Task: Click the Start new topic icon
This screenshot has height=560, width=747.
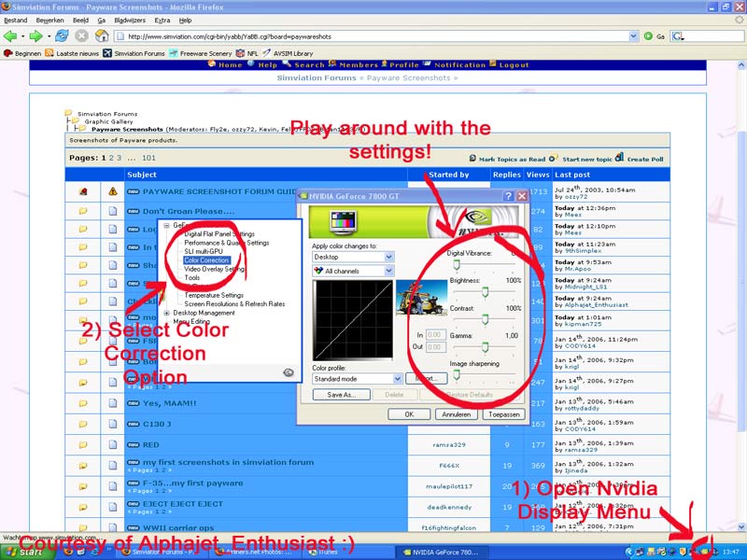Action: point(553,158)
